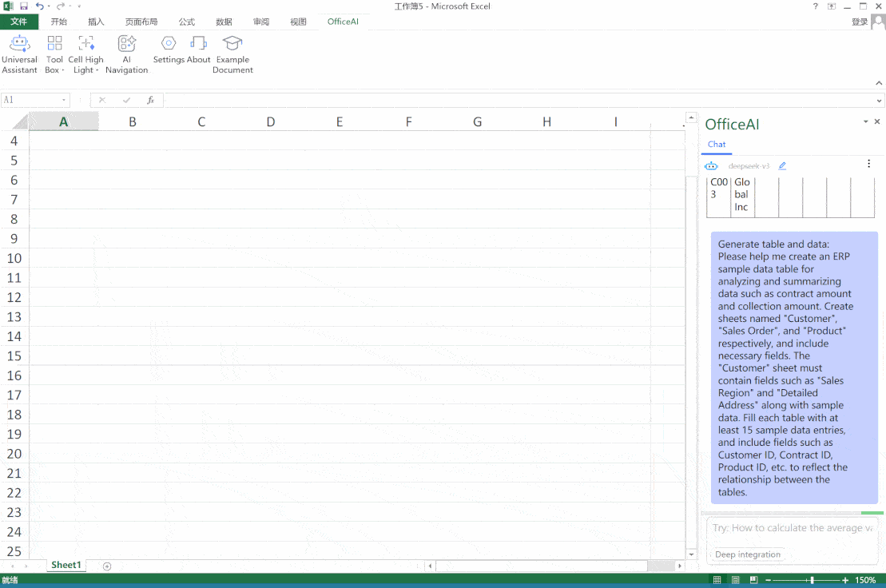
Task: Click the pencil icon beside deepseek-v3
Action: (782, 166)
